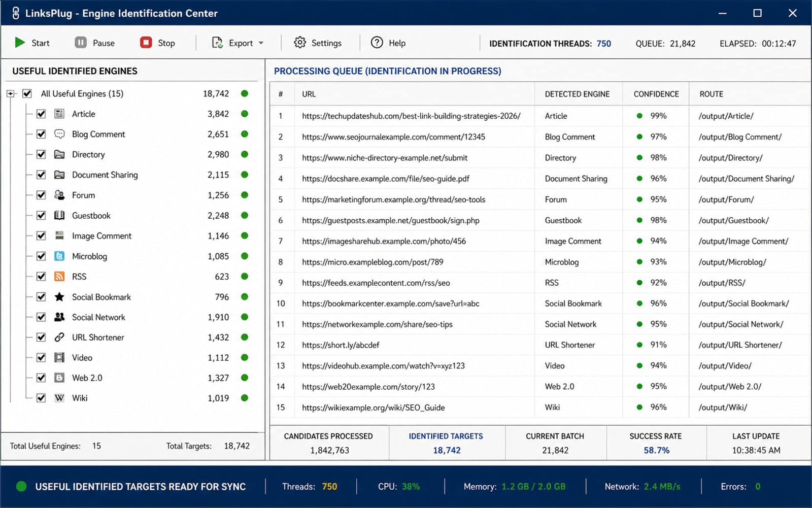The height and width of the screenshot is (508, 812).
Task: Click the 91% confidence for URL Shortener
Action: (x=658, y=345)
